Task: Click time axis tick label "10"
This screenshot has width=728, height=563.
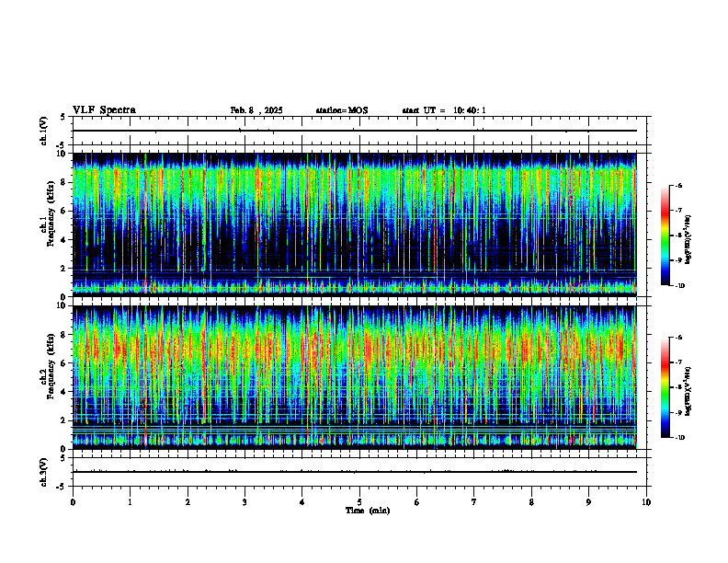Action: coord(646,502)
